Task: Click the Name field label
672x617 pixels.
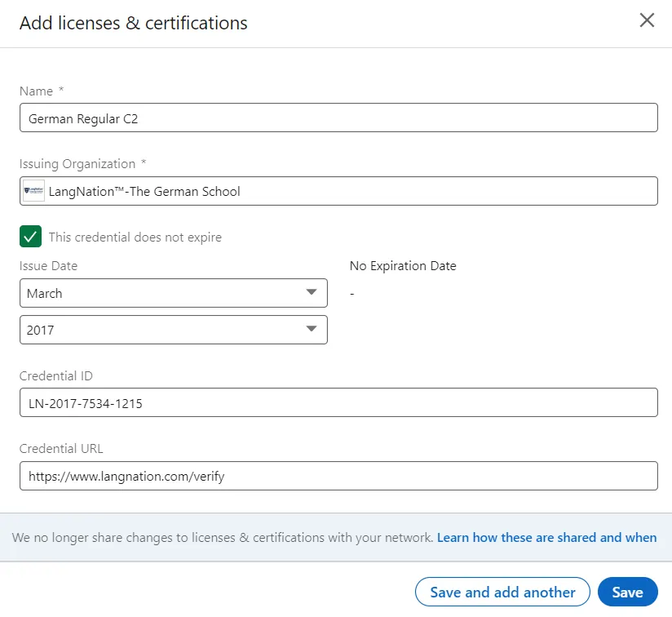Action: (x=37, y=91)
